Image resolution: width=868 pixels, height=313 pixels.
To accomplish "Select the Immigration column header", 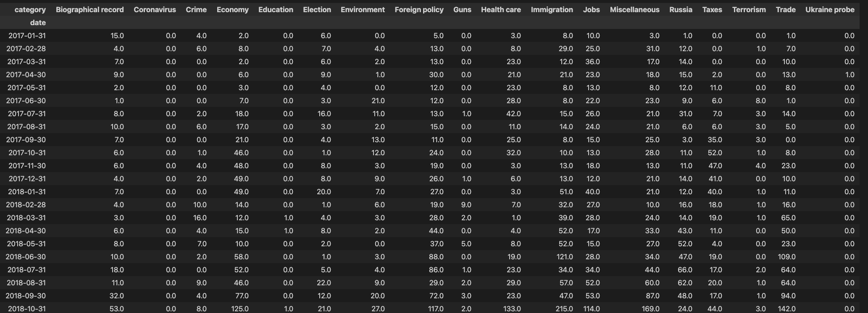I will pyautogui.click(x=552, y=10).
